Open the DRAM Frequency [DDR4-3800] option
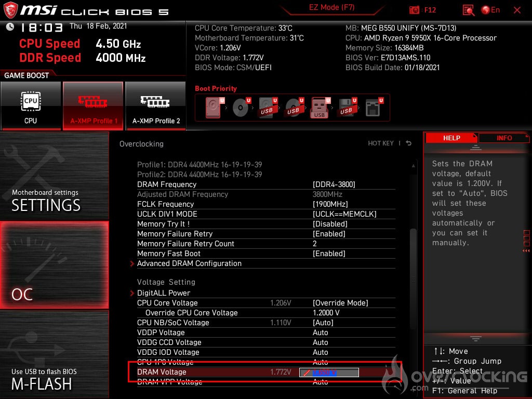This screenshot has height=399, width=532. (266, 184)
